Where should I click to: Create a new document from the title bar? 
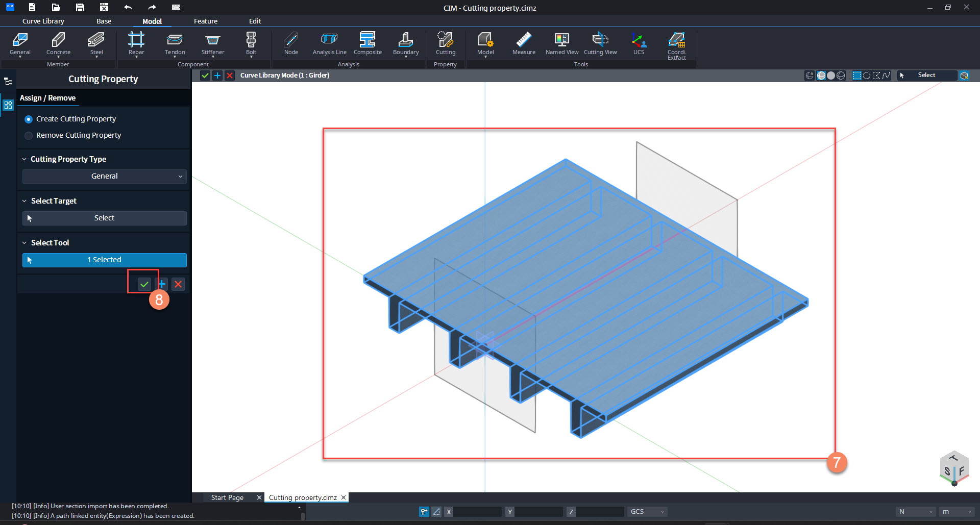(32, 7)
